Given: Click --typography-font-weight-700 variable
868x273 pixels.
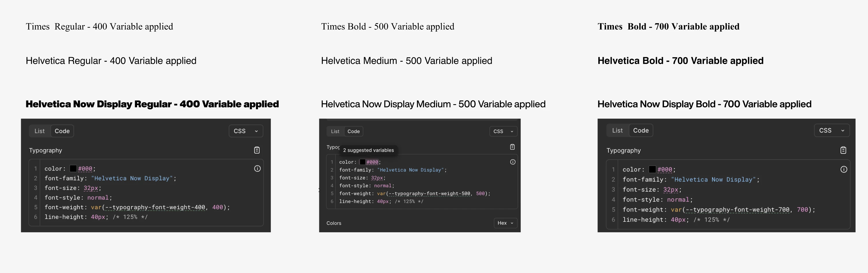Looking at the screenshot, I should coord(738,210).
